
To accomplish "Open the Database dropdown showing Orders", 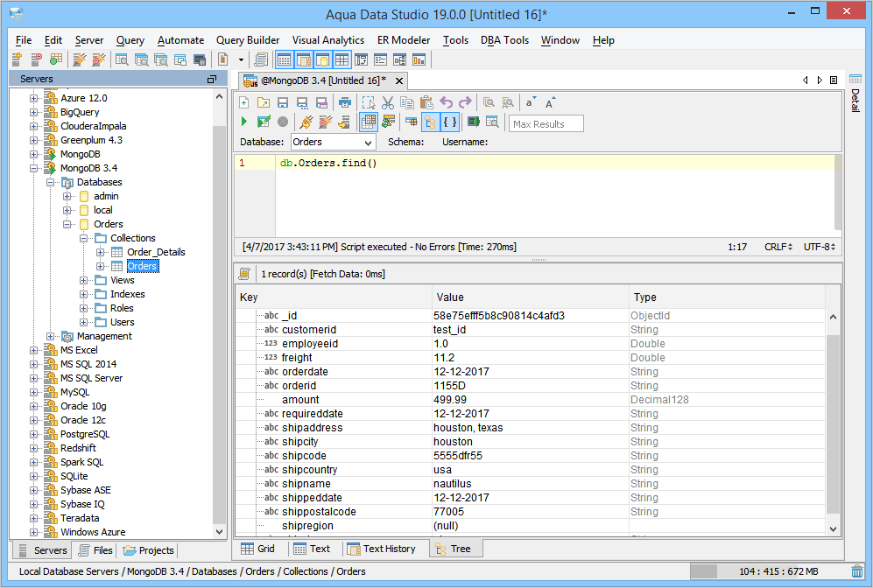I will tap(334, 142).
